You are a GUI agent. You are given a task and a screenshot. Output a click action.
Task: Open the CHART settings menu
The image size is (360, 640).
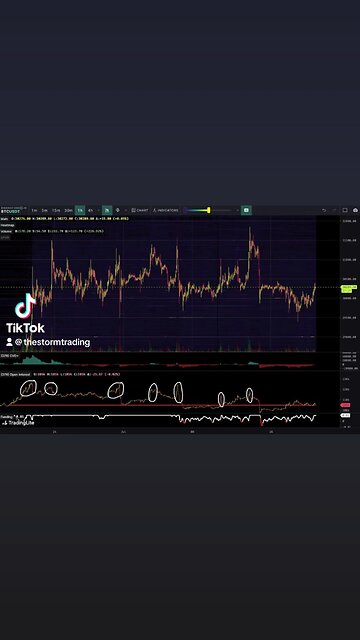click(x=140, y=210)
